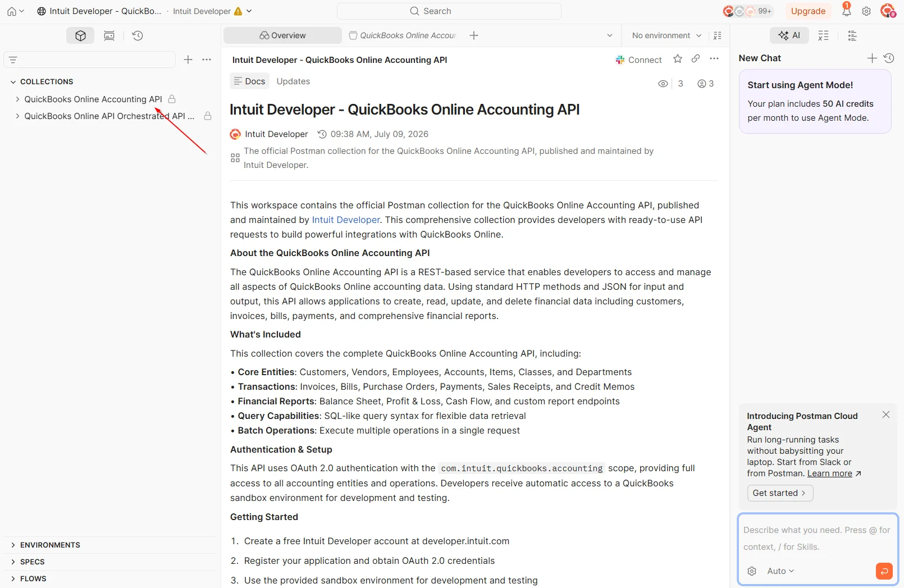Open a new tab with plus icon

coord(474,35)
